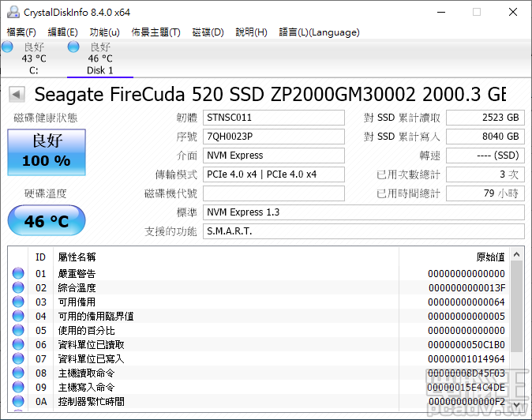Click the 已用時間總計 label

409,193
